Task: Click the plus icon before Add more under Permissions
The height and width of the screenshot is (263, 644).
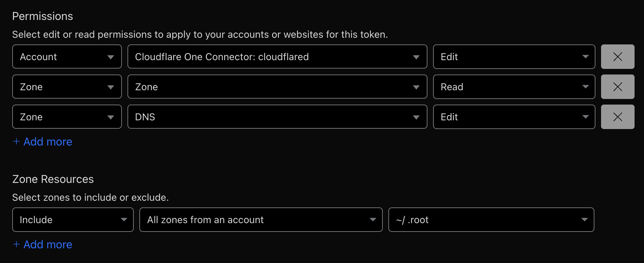Action: tap(16, 142)
